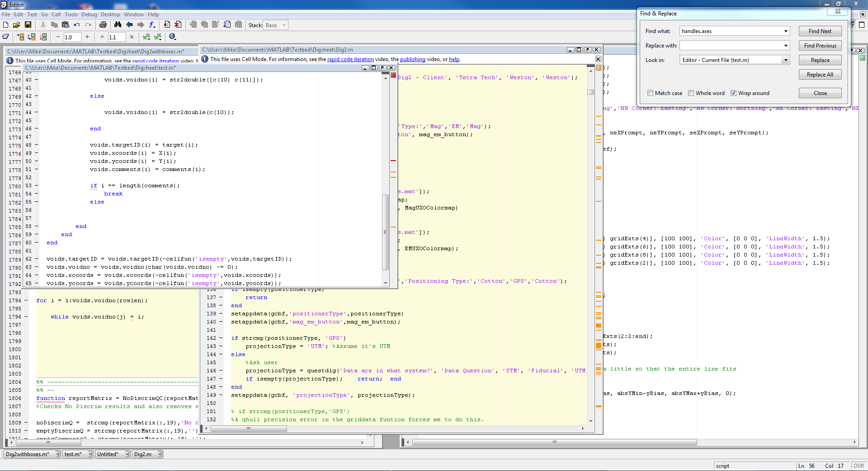Open the File menu
Screen dimensions: 868x471
click(x=6, y=14)
